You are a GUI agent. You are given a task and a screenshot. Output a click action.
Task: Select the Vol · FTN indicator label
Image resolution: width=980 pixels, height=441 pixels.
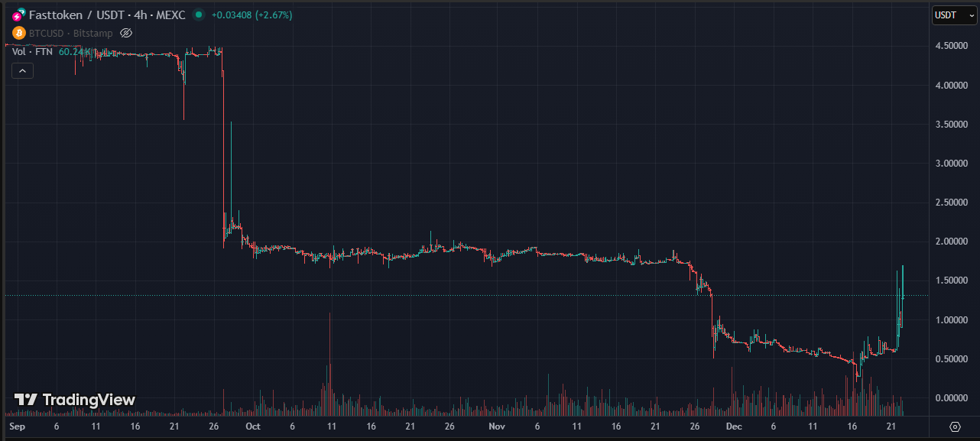click(32, 51)
